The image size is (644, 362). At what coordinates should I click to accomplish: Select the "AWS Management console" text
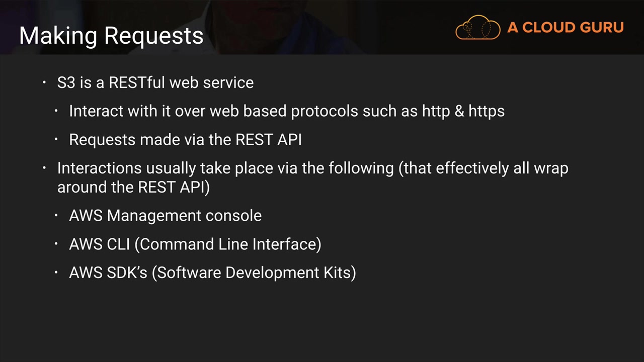pos(165,216)
